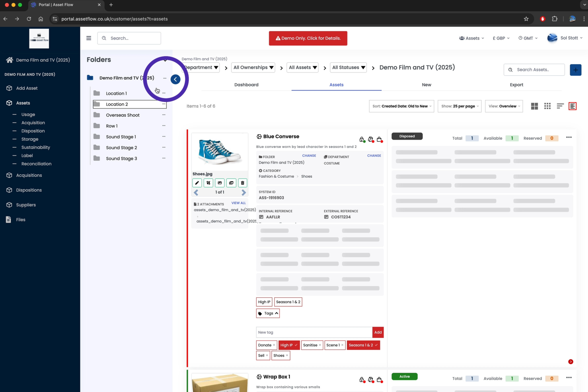Switch to the New tab
The image size is (588, 392).
[x=427, y=85]
